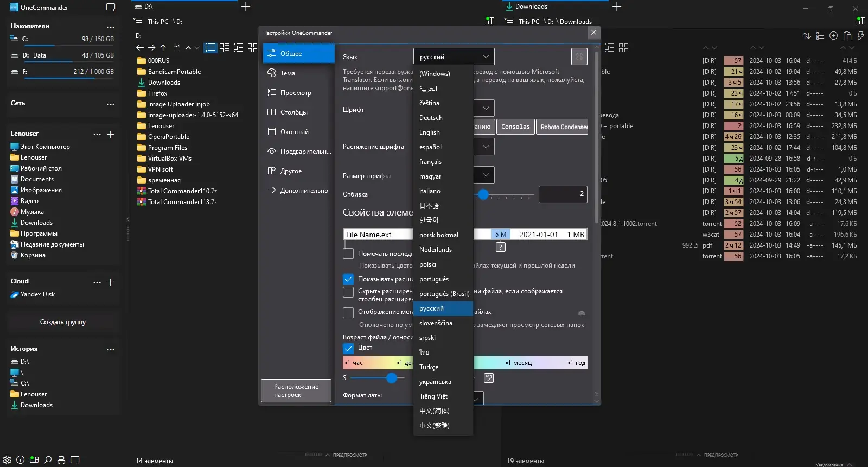
Task: Open Lenouser group options menu
Action: (x=97, y=134)
